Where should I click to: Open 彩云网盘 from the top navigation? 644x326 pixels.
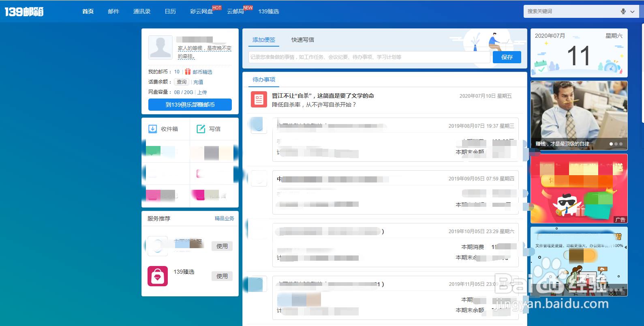pyautogui.click(x=201, y=11)
